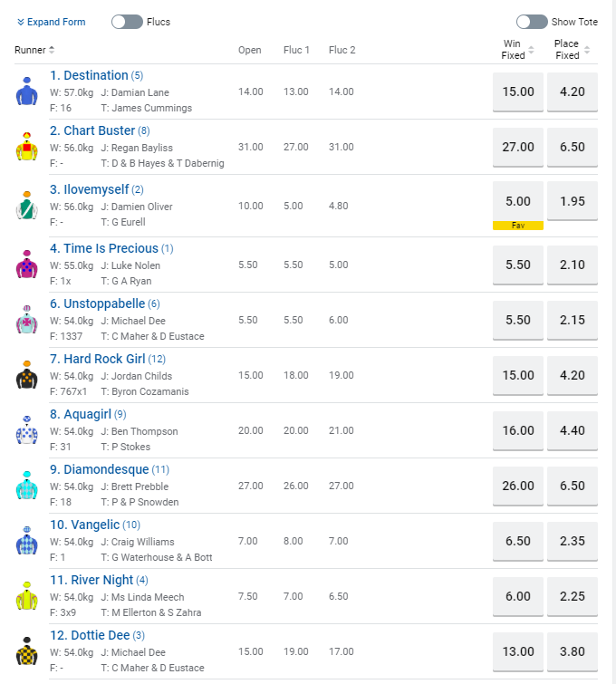This screenshot has height=684, width=616.
Task: Select Destination Place Fixed odds 4.20
Action: [x=573, y=92]
